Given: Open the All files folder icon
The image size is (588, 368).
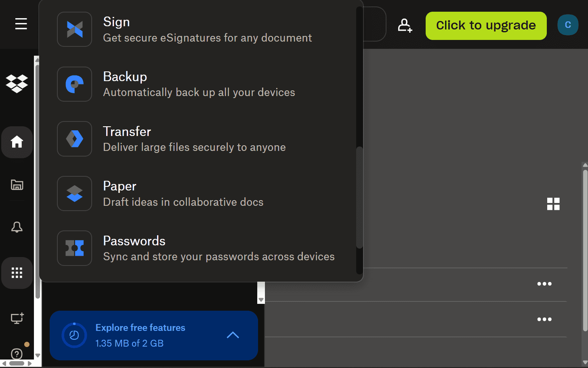Looking at the screenshot, I should [17, 185].
